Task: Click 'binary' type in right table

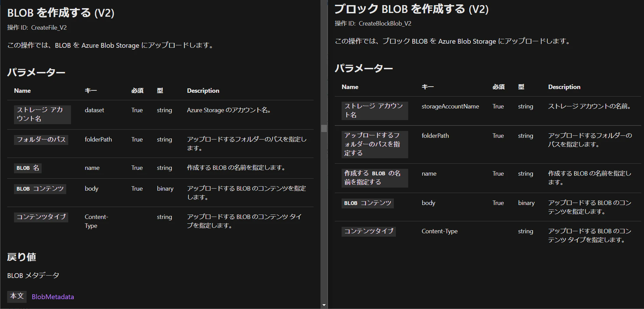Action: pos(526,203)
